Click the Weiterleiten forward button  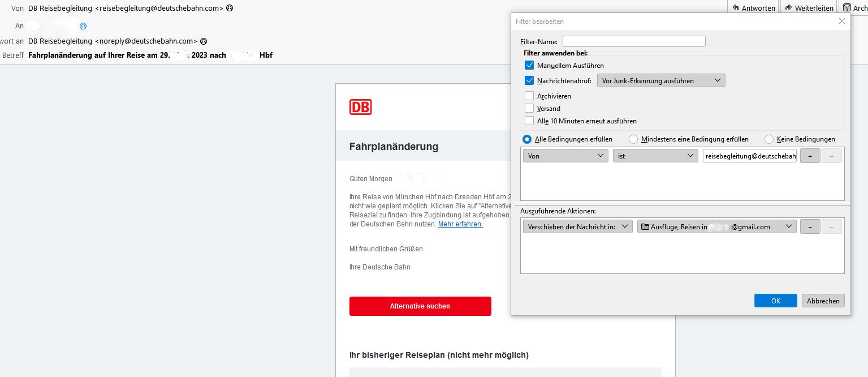coord(809,8)
